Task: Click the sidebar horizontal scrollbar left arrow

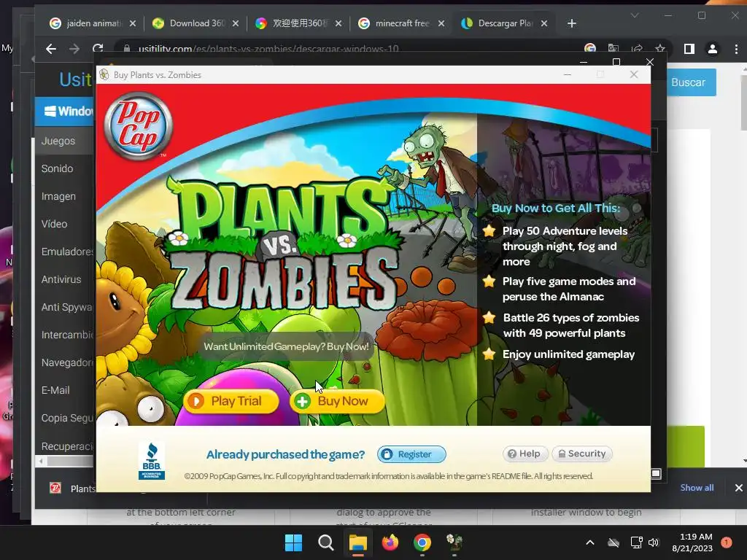Action: pyautogui.click(x=41, y=461)
